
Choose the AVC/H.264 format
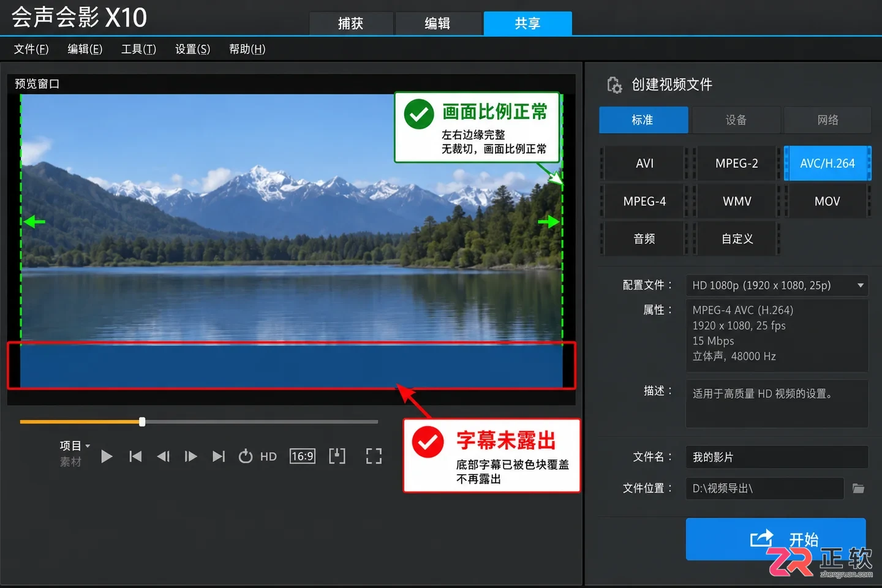click(827, 164)
